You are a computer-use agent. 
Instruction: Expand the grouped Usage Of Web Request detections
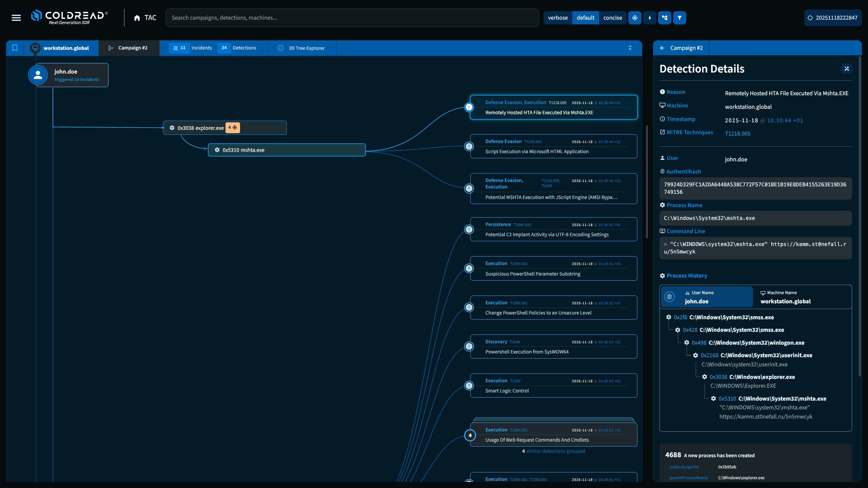555,451
